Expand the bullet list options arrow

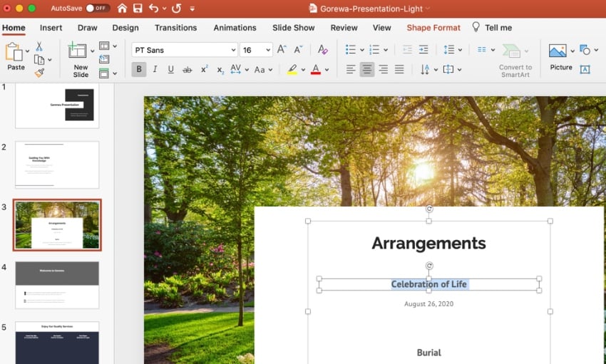tap(362, 51)
